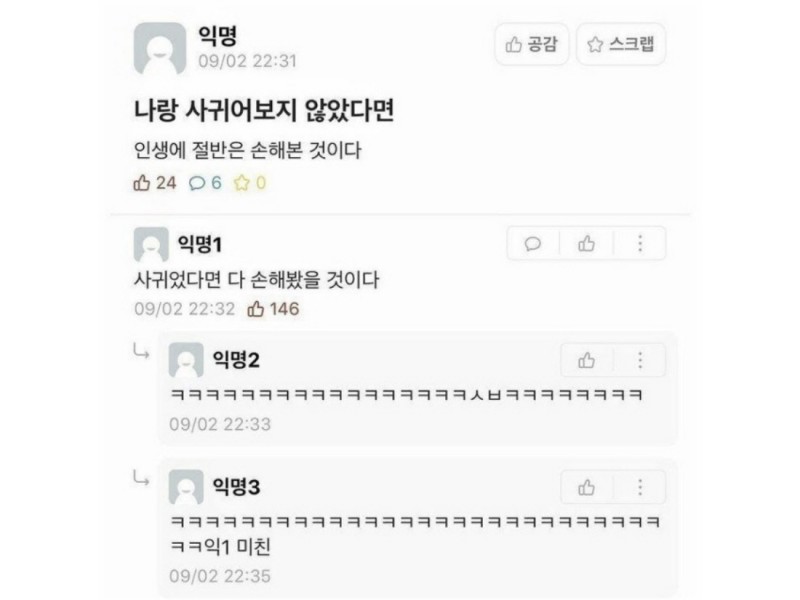Screen dimensions: 800x600
Task: Click the 스크랩 scrap button
Action: click(620, 44)
